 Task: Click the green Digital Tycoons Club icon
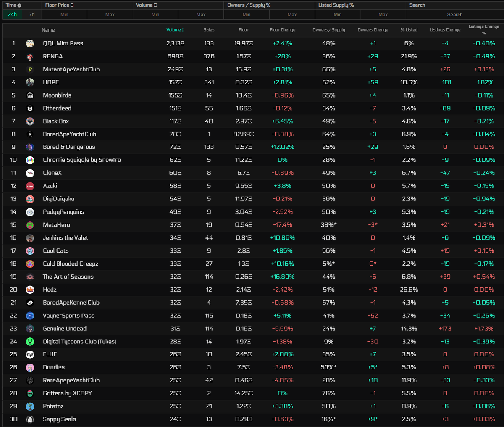pos(30,342)
